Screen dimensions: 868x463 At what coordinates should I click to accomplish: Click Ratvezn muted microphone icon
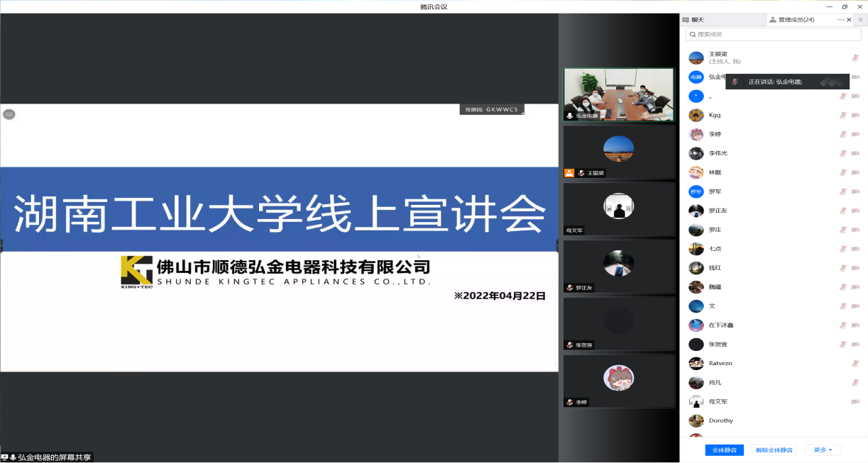855,364
